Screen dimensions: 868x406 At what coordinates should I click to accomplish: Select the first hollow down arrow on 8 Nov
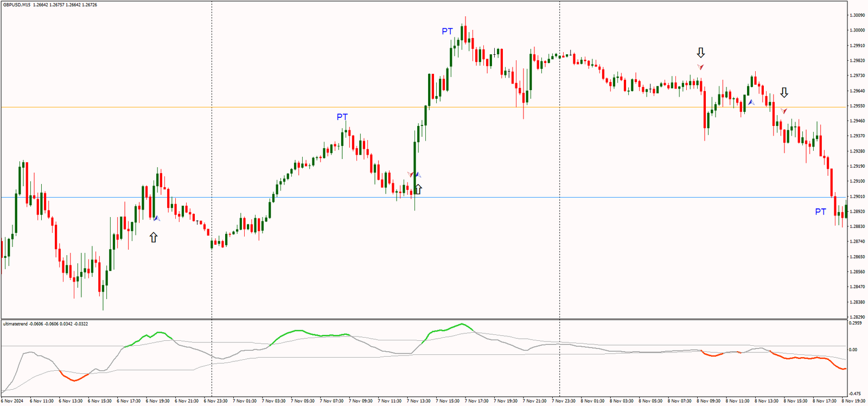point(701,53)
